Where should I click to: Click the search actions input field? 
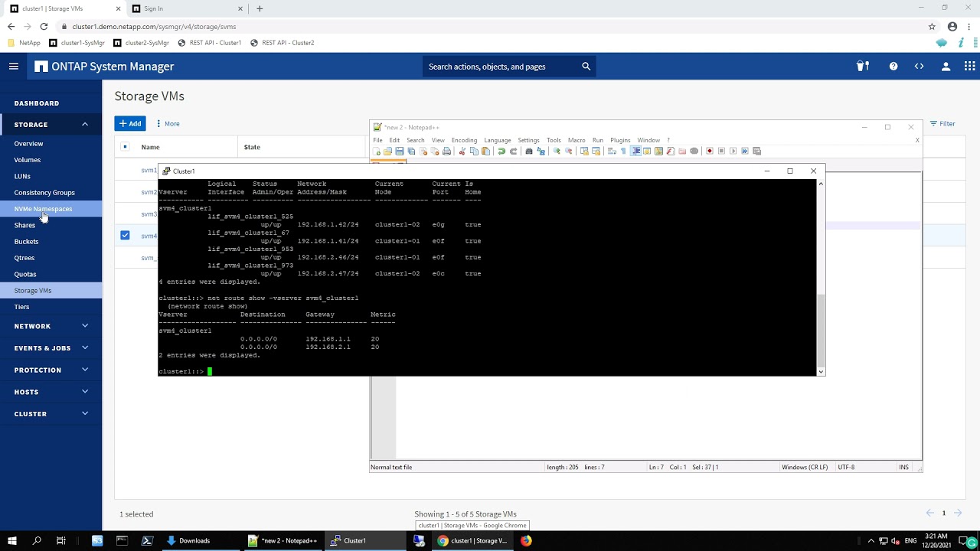point(501,67)
